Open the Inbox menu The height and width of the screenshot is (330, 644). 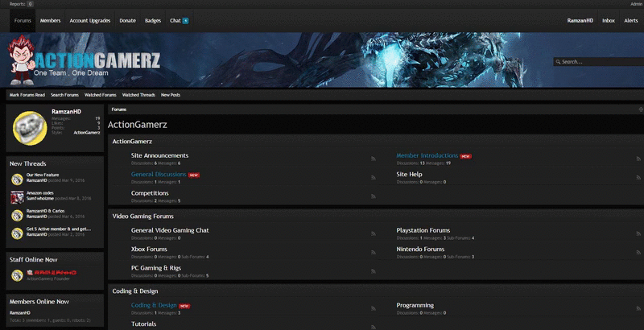(609, 20)
